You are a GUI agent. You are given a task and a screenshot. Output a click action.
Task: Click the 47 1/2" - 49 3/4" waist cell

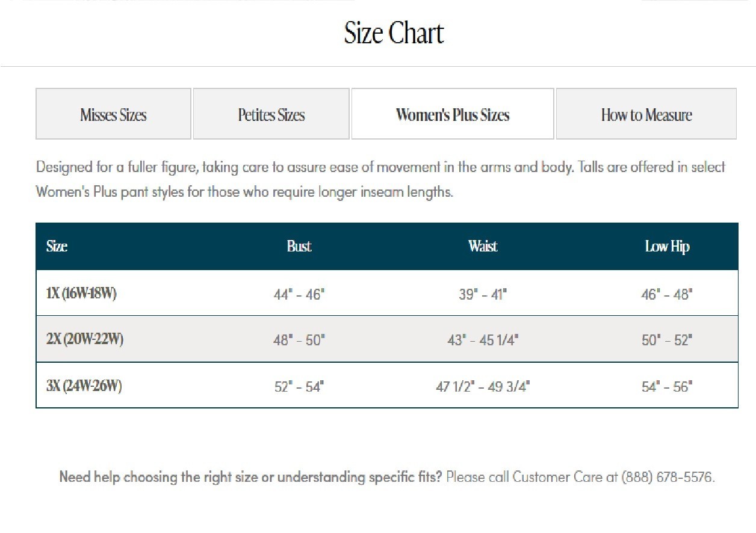pos(483,386)
